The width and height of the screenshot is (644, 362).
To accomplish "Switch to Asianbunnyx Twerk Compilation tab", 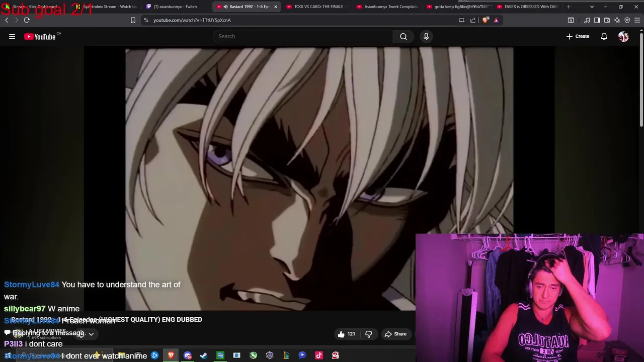I will pos(387,7).
